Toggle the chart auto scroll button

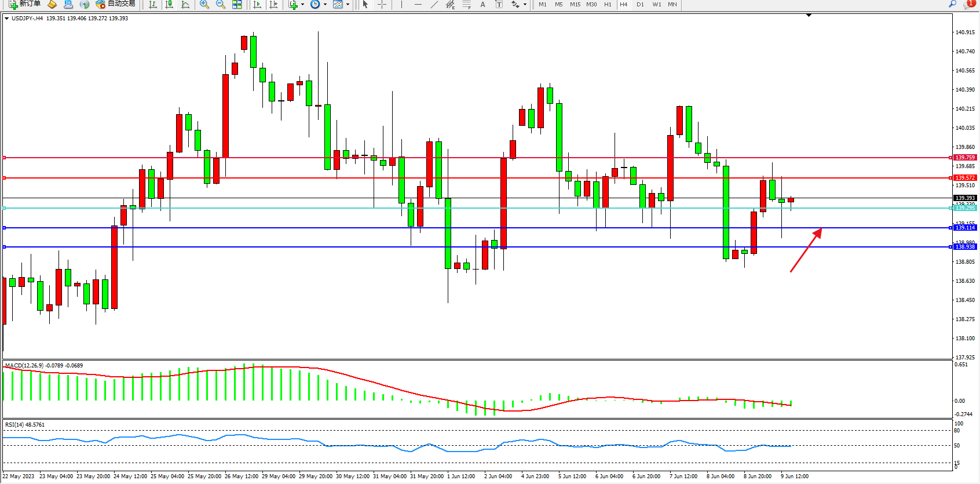258,4
